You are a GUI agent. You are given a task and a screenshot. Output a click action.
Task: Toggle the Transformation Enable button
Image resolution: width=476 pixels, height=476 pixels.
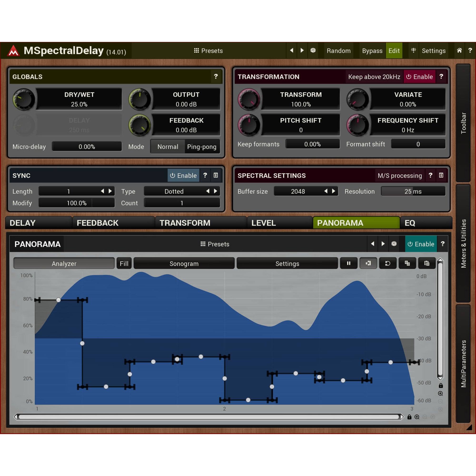[x=420, y=77]
